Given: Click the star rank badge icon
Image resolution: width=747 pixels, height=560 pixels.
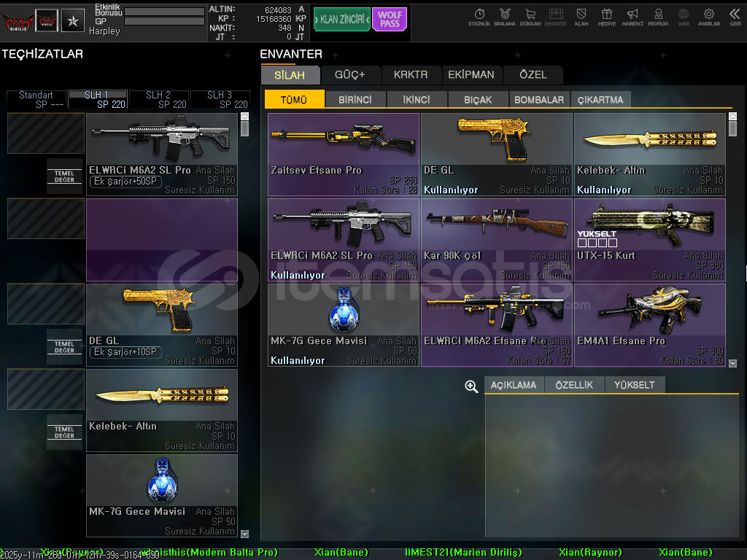Looking at the screenshot, I should coord(73,20).
